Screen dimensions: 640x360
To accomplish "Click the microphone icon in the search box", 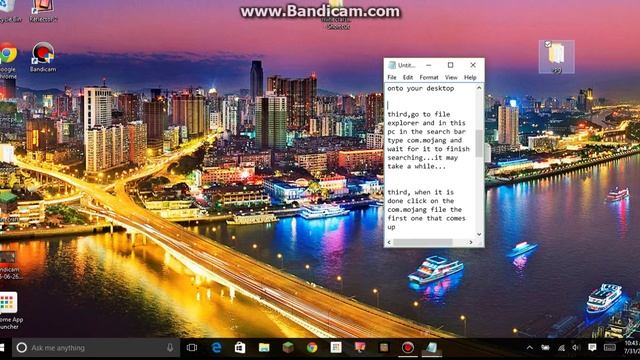I will 170,348.
